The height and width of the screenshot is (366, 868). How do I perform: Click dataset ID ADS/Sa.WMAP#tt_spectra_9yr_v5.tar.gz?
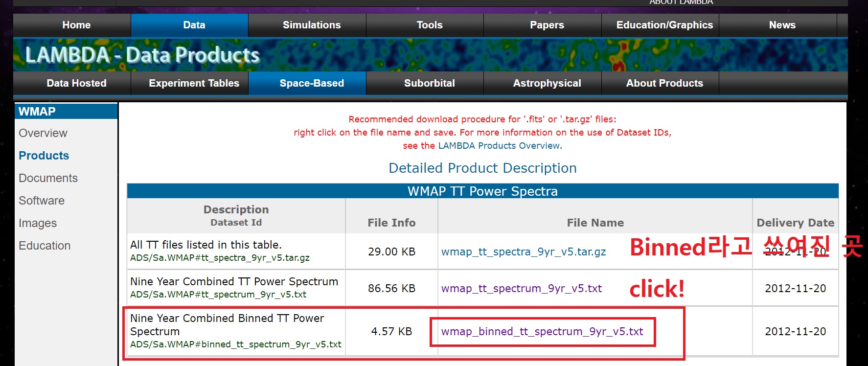[x=220, y=258]
